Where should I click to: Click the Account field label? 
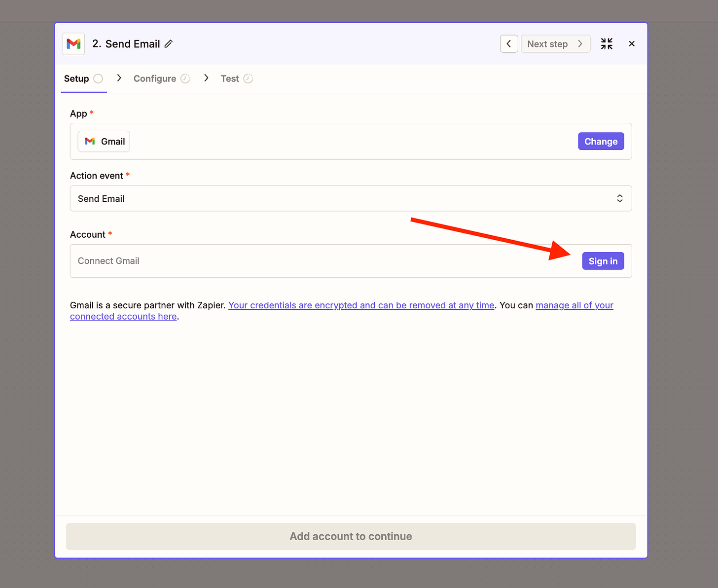coord(88,235)
